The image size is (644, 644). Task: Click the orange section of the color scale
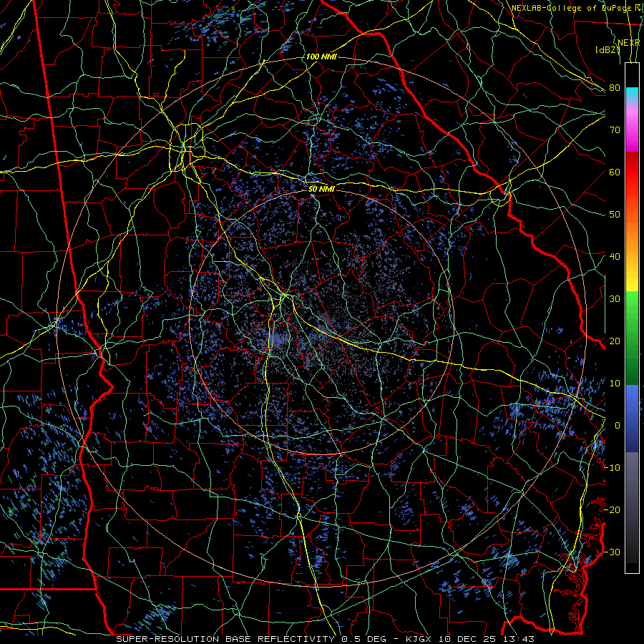(x=632, y=236)
